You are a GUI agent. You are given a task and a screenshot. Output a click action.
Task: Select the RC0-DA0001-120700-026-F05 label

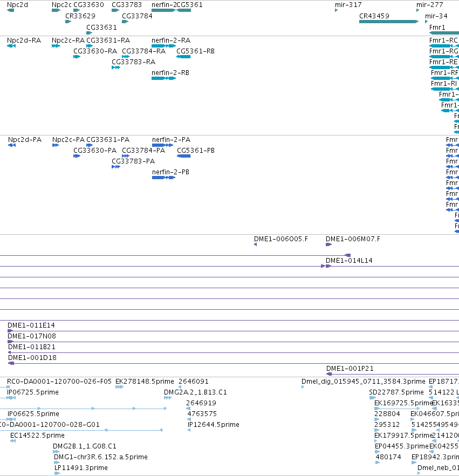59,382
